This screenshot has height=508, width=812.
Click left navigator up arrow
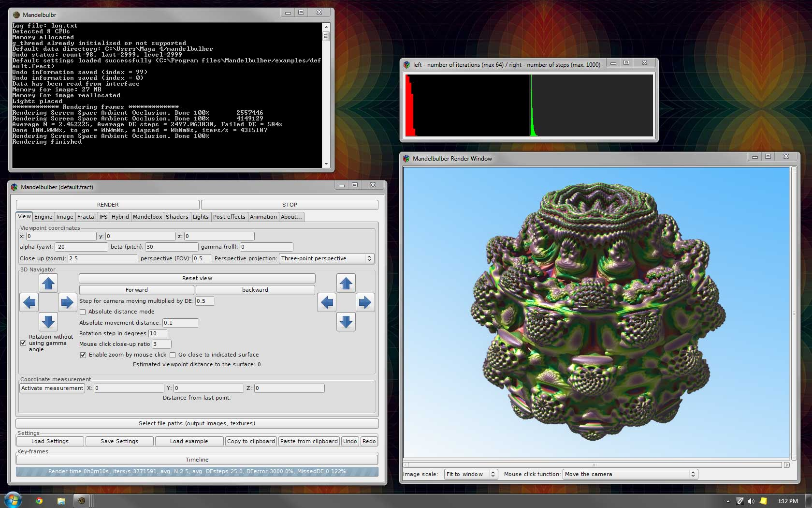click(48, 283)
